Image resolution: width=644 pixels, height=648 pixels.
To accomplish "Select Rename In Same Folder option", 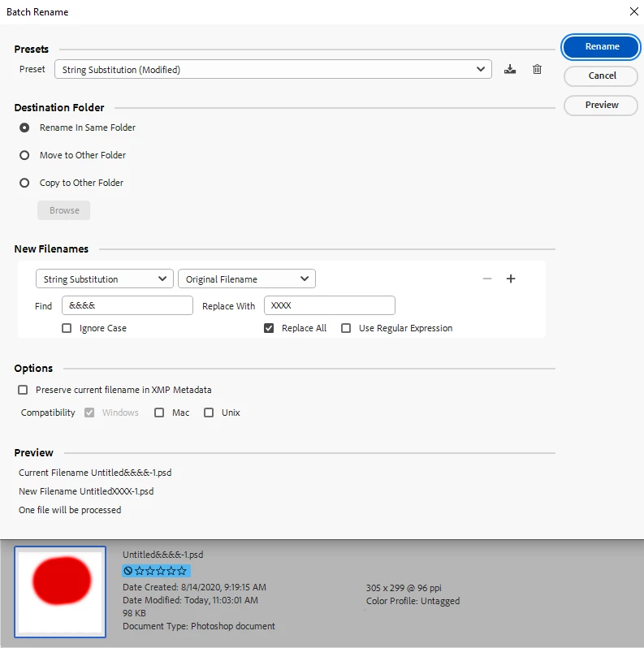I will (x=24, y=127).
